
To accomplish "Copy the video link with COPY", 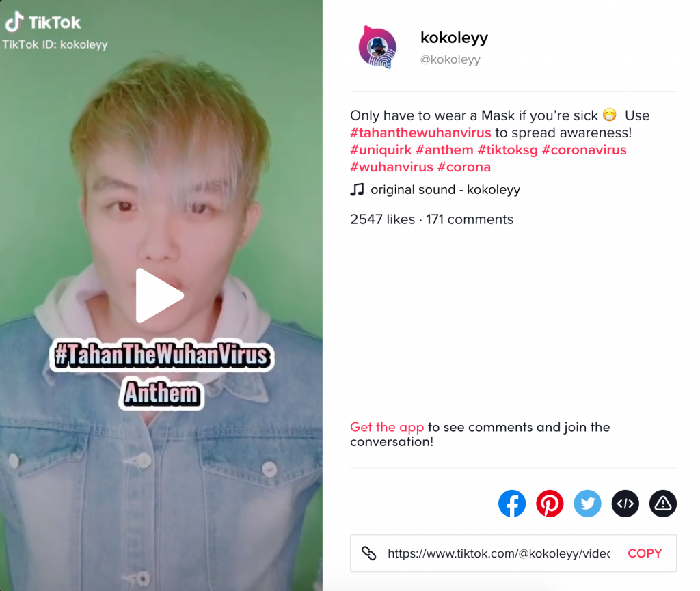I will pyautogui.click(x=645, y=553).
